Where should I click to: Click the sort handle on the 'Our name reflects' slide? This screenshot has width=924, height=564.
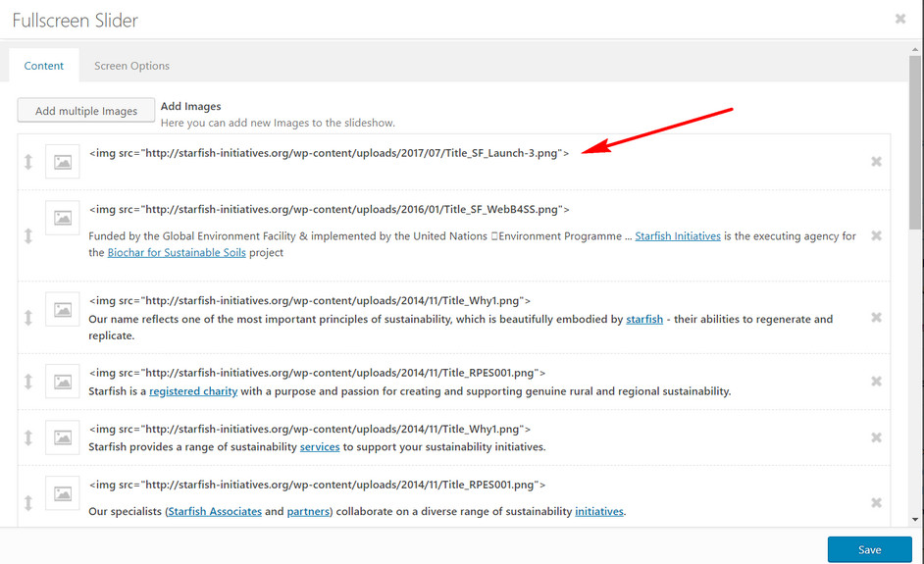tap(27, 318)
